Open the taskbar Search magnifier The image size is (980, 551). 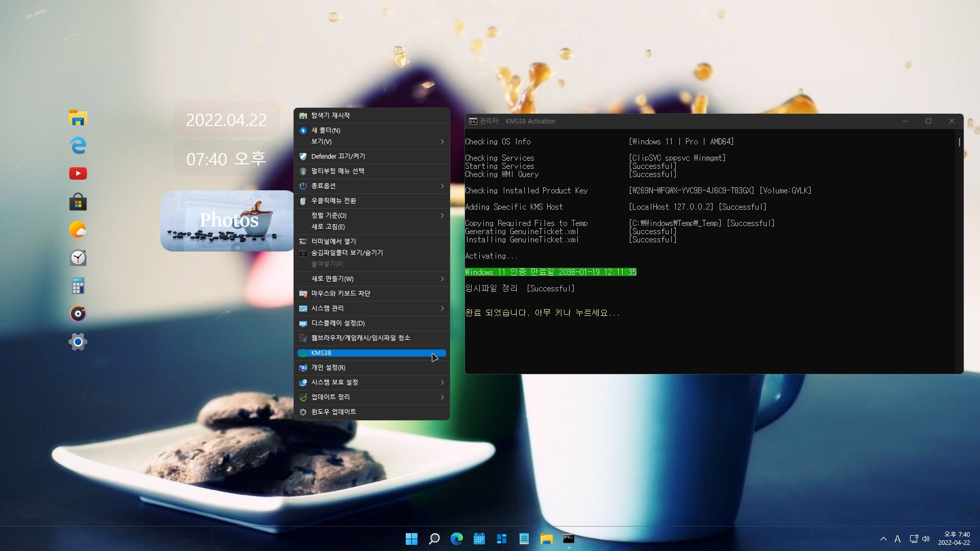(x=434, y=539)
